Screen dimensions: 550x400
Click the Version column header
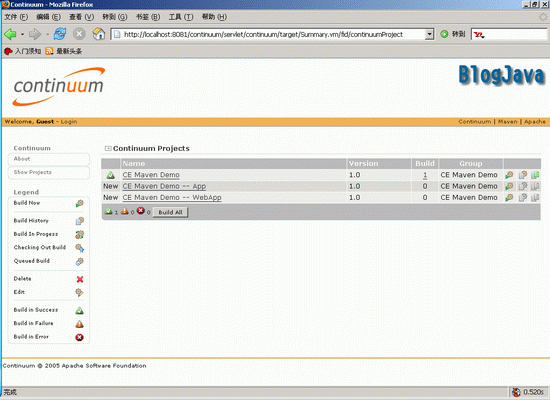[x=363, y=164]
